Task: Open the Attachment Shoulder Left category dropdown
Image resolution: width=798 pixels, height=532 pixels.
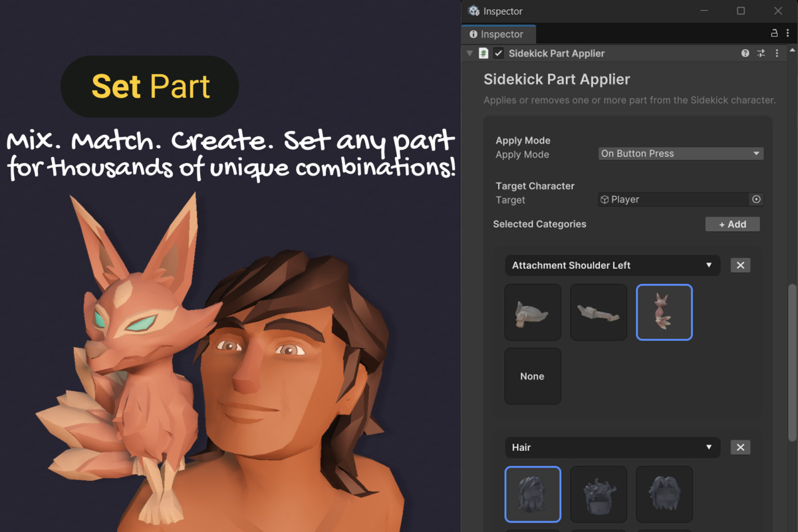Action: click(612, 265)
